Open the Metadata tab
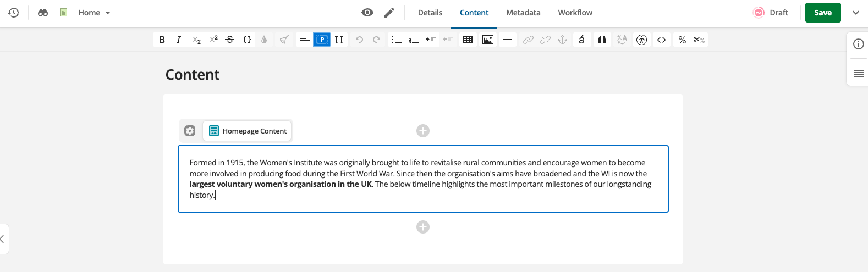The height and width of the screenshot is (272, 868). [x=523, y=13]
